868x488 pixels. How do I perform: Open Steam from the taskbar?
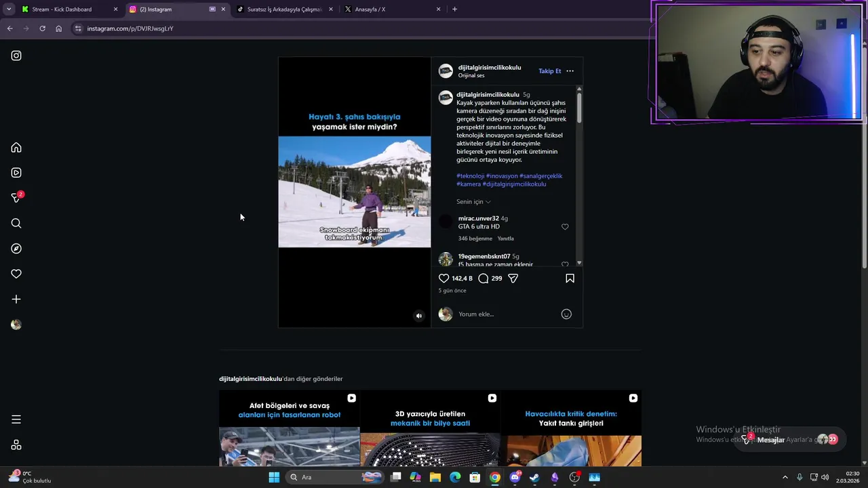pos(534,477)
